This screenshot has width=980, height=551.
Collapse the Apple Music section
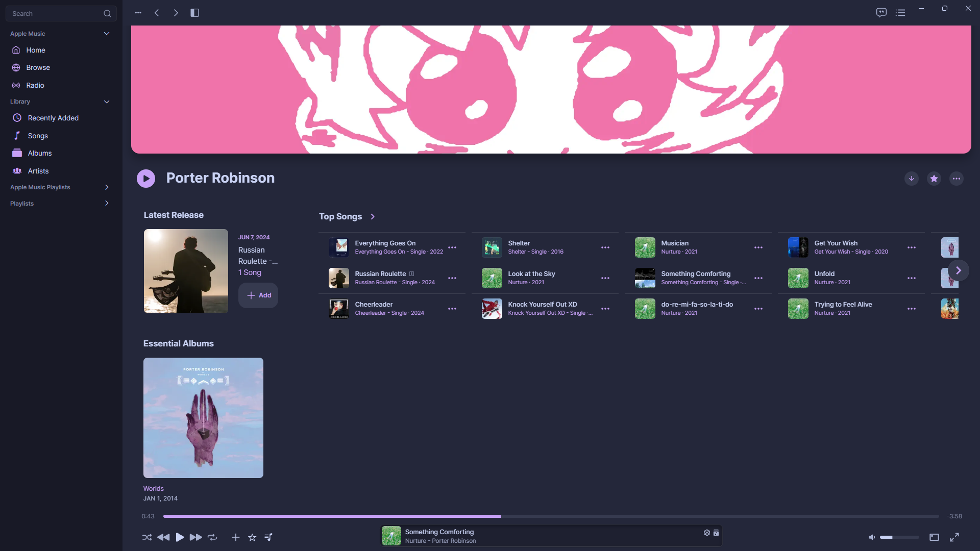(x=107, y=34)
